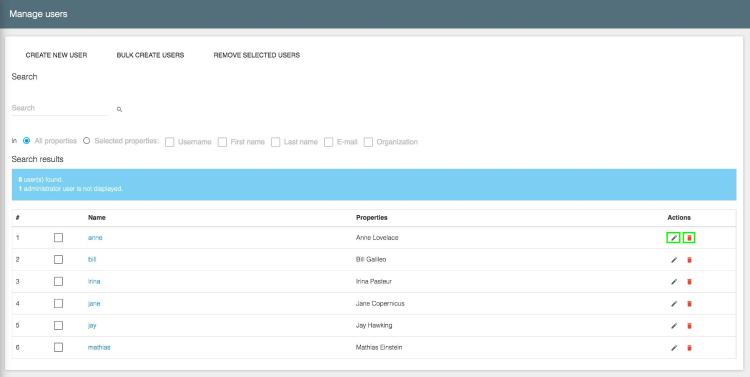Open Bulk Create Users
Viewport: 750px width, 377px height.
click(x=150, y=55)
